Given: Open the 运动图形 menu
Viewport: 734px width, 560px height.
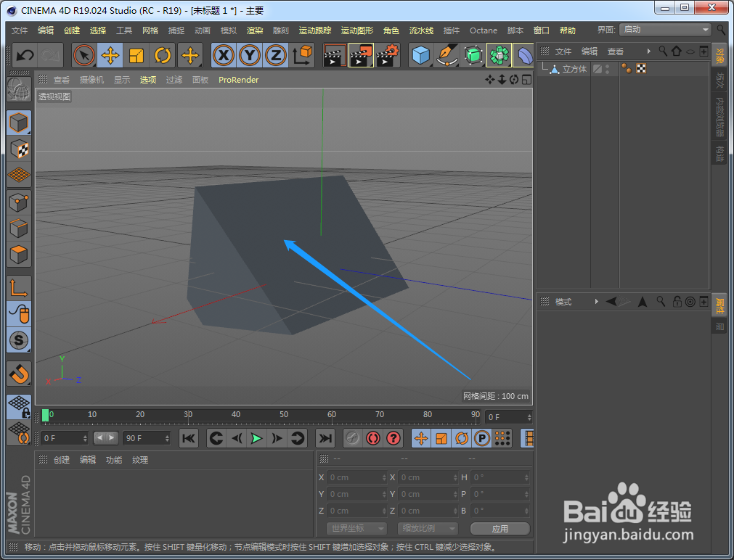Looking at the screenshot, I should tap(357, 30).
